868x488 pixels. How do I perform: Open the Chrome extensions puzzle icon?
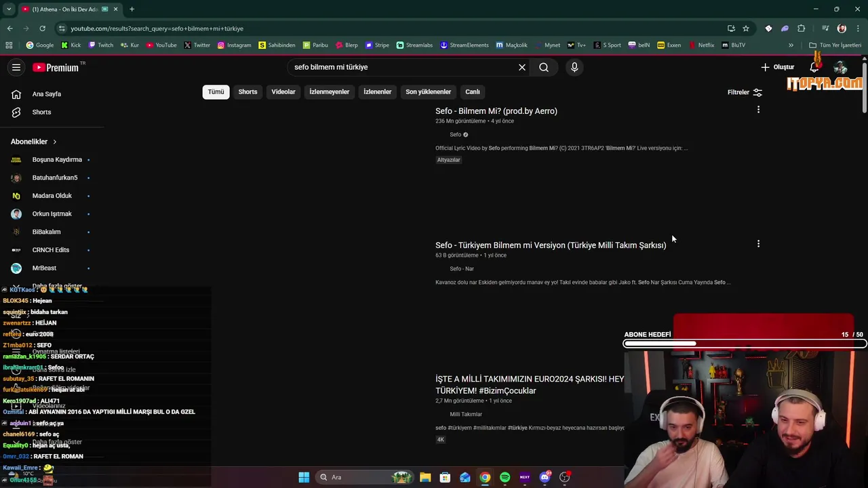pyautogui.click(x=801, y=28)
